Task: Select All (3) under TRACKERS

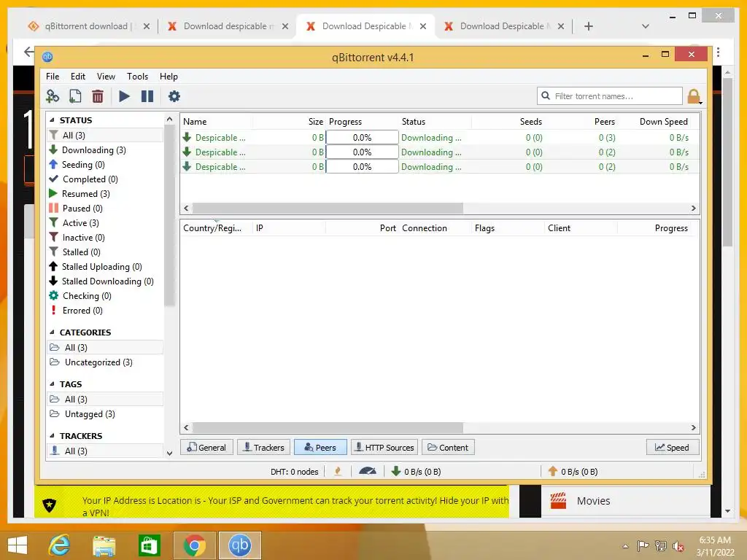Action: [x=105, y=451]
